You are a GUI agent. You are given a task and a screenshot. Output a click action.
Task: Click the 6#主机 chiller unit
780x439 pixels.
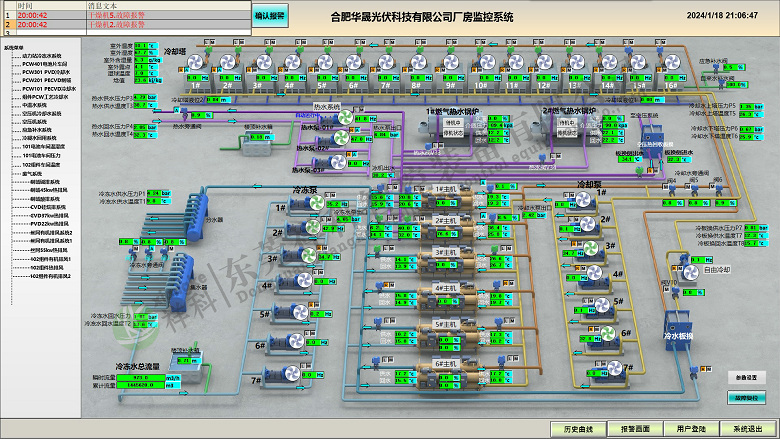[x=444, y=364]
